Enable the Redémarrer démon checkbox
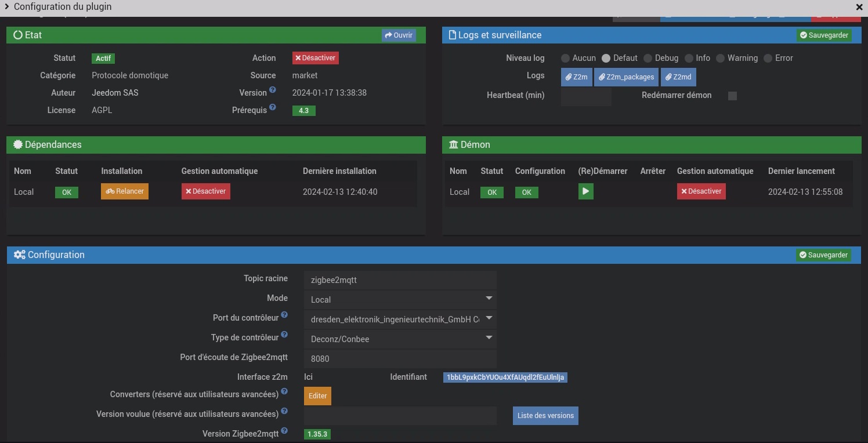The width and height of the screenshot is (868, 443). (732, 96)
